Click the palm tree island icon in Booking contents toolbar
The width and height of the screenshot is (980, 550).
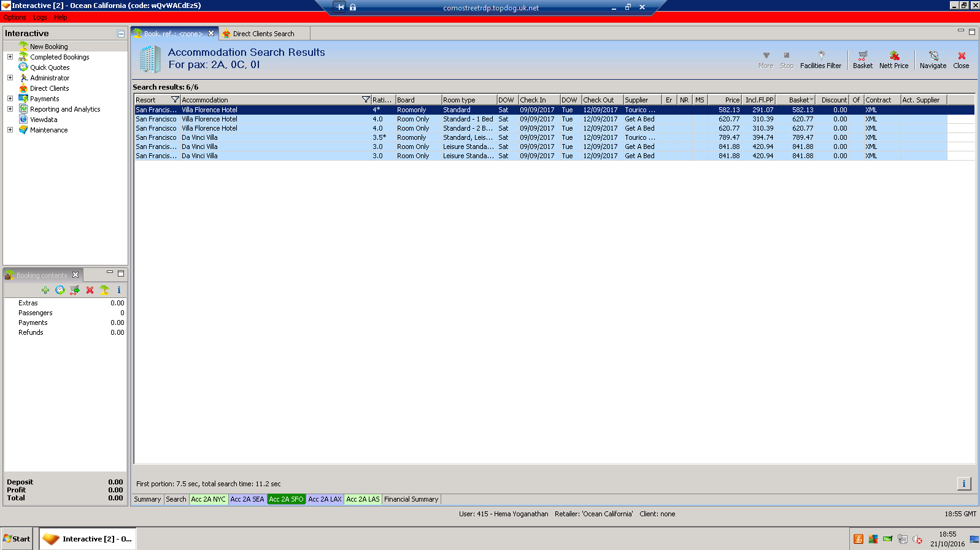[104, 290]
